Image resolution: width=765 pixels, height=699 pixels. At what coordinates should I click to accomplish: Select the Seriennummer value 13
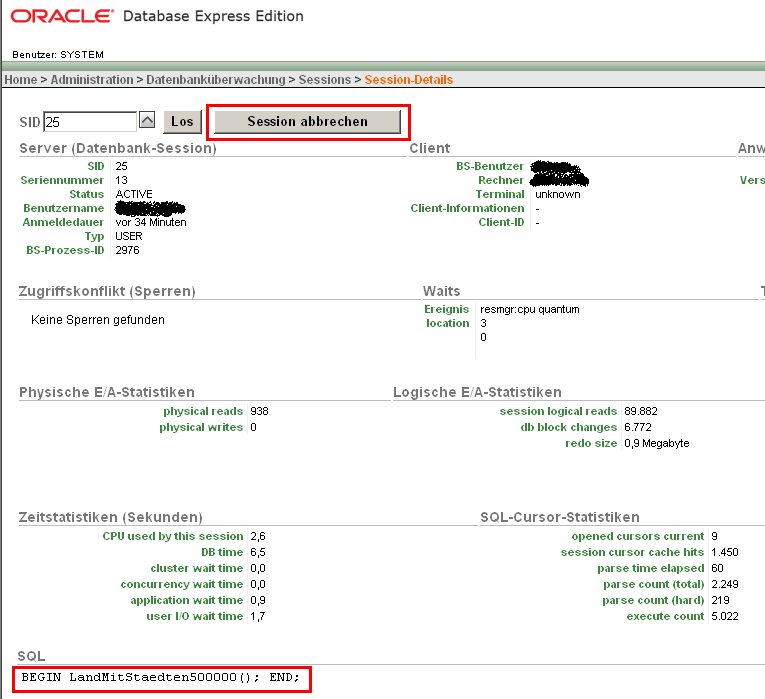[121, 180]
